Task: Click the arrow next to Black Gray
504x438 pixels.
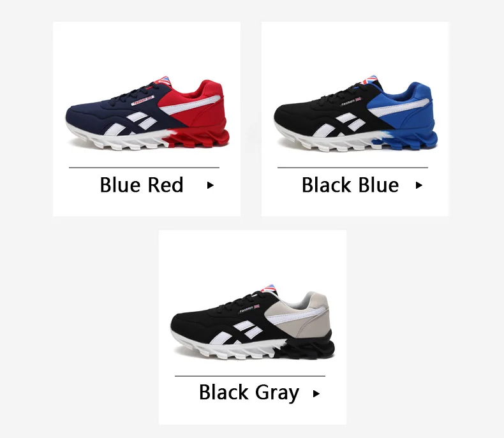Action: [x=316, y=393]
